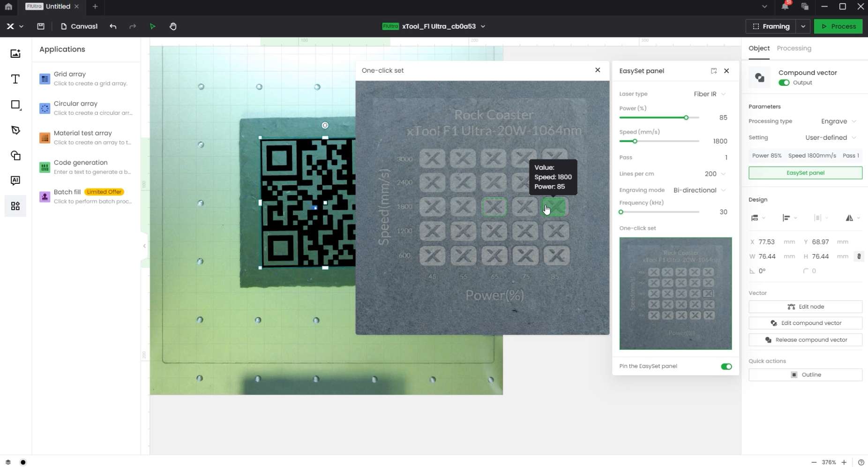Pop out the EasySet panel window
The width and height of the screenshot is (868, 467).
714,71
